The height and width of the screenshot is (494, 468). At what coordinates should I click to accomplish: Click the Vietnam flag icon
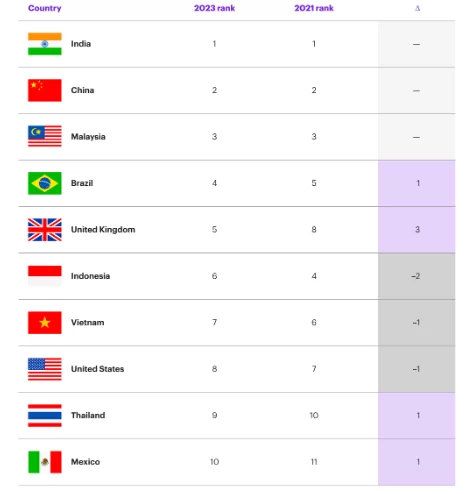tap(45, 322)
